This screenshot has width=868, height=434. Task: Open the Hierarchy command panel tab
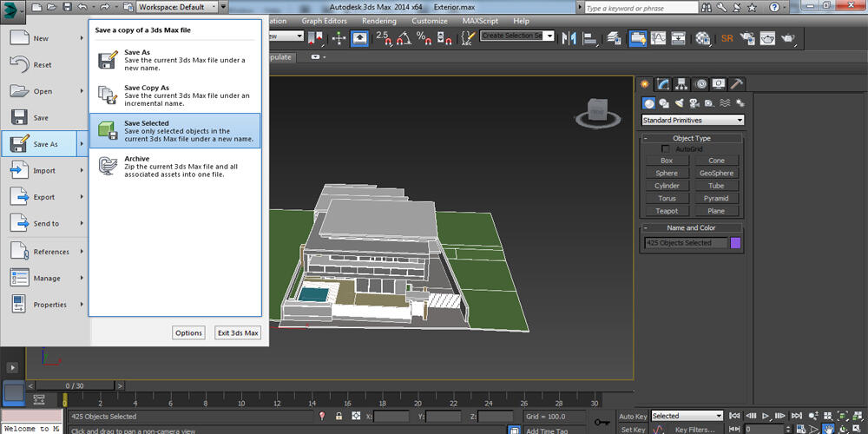coord(682,84)
